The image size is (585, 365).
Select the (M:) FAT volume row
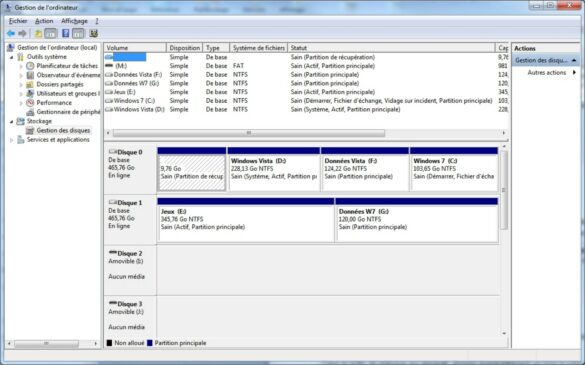306,66
